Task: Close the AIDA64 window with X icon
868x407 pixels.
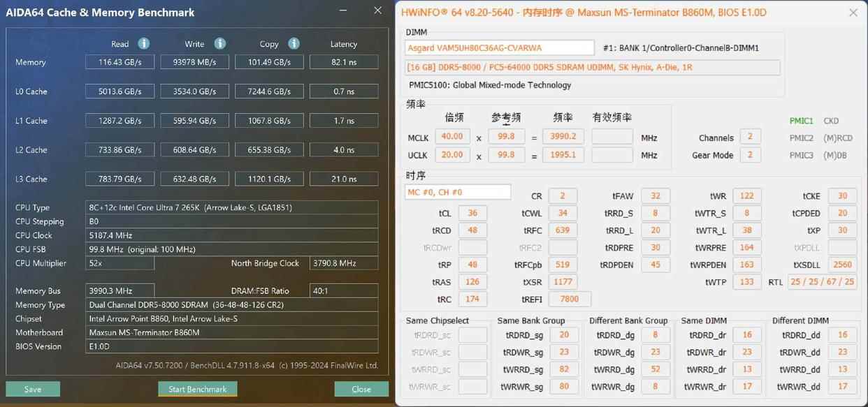Action: click(x=378, y=10)
